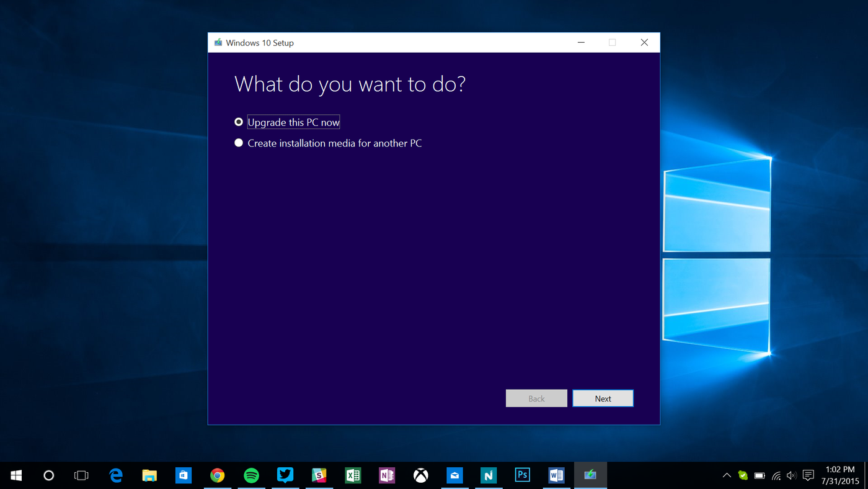Expand the hidden icons in the system tray
Viewport: 868px width, 489px height.
(726, 475)
